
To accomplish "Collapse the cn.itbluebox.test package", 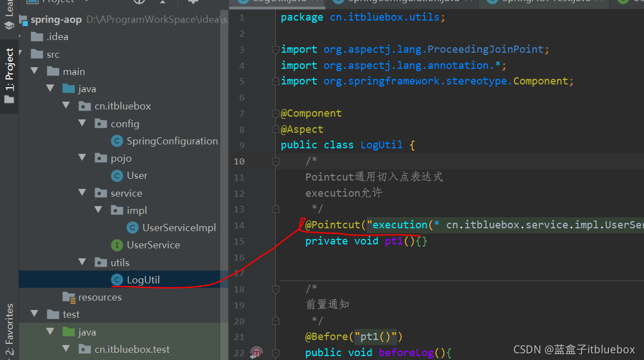I will tap(66, 348).
